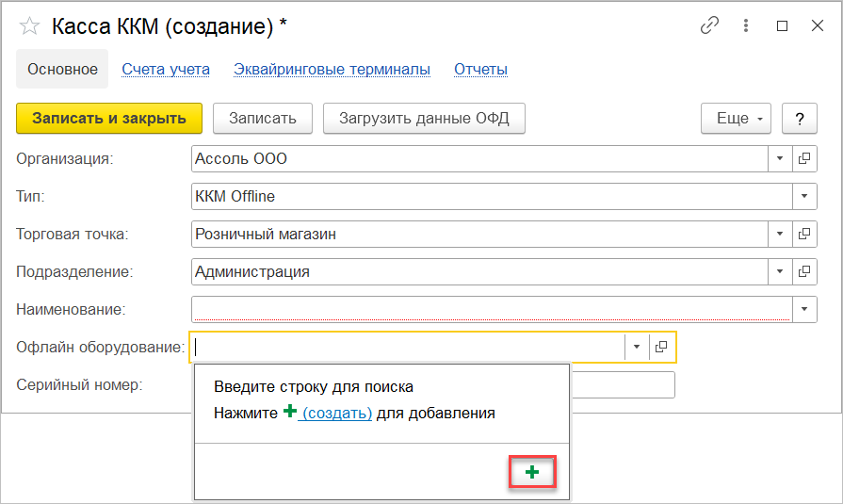Add the form to favorites with the star icon
Screen dimensions: 843x504
(x=29, y=25)
